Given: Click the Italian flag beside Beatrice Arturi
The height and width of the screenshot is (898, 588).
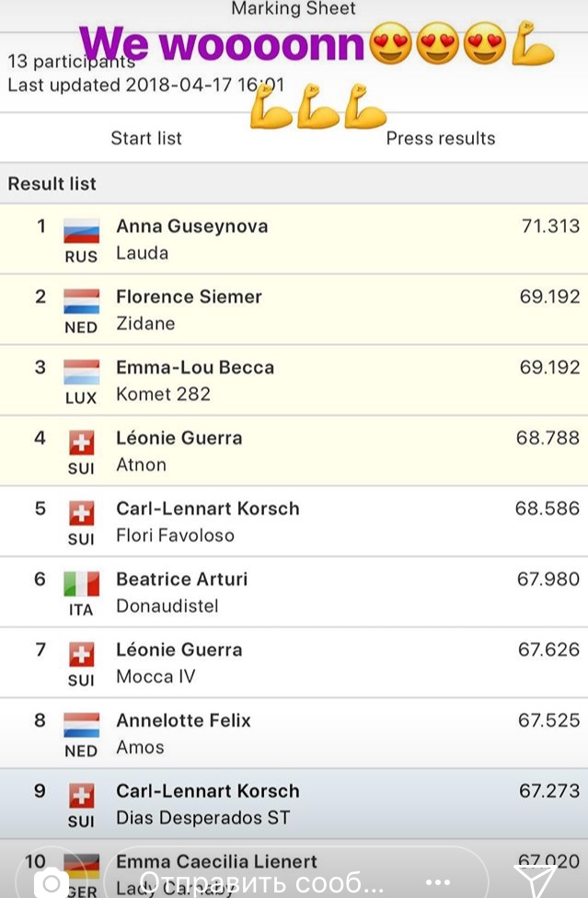Looking at the screenshot, I should (x=80, y=583).
